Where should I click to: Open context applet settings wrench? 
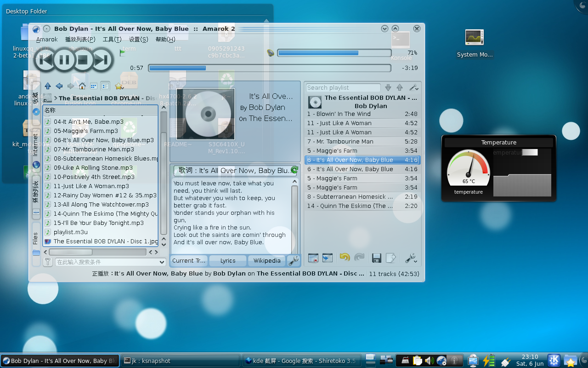coord(294,261)
